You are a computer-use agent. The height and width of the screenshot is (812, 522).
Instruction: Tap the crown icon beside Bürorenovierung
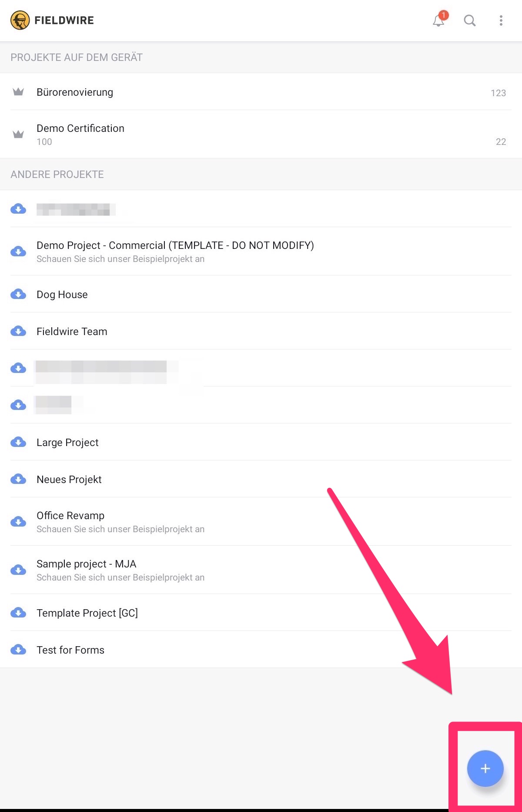pos(18,92)
